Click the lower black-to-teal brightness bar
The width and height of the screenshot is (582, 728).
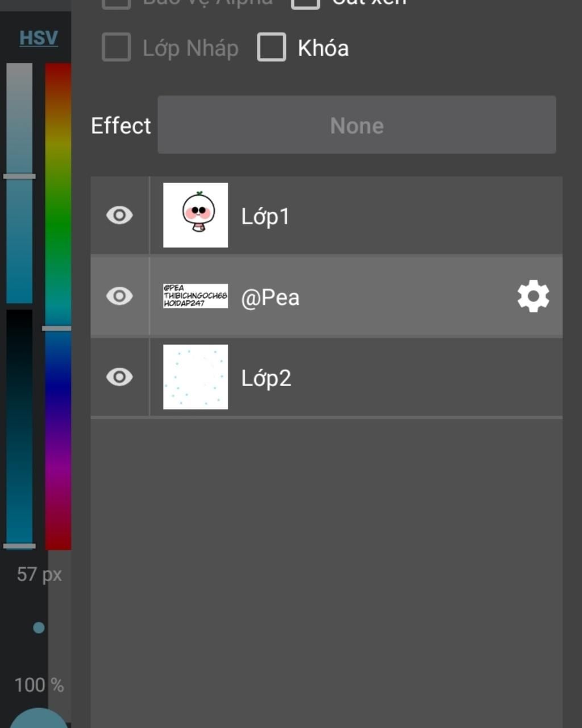[x=19, y=427]
